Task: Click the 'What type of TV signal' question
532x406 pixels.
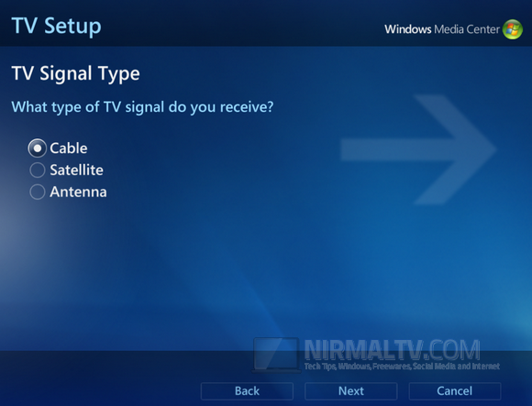Action: click(142, 107)
